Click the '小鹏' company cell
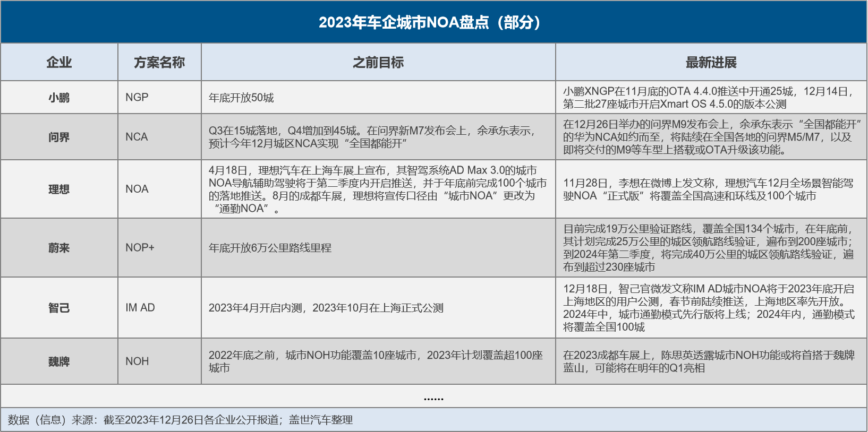 click(59, 98)
